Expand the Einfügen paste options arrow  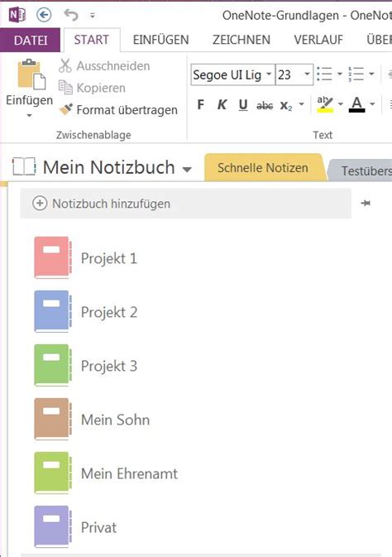[x=29, y=115]
